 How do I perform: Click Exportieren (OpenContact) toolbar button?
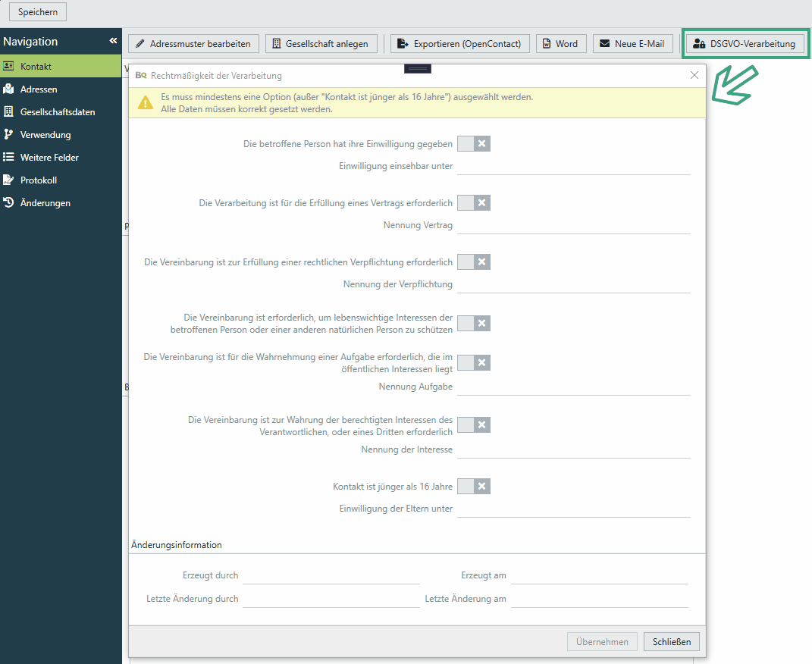pos(459,44)
